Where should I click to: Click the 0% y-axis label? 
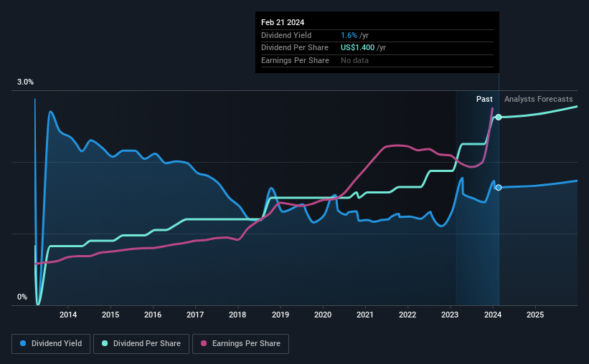22,297
